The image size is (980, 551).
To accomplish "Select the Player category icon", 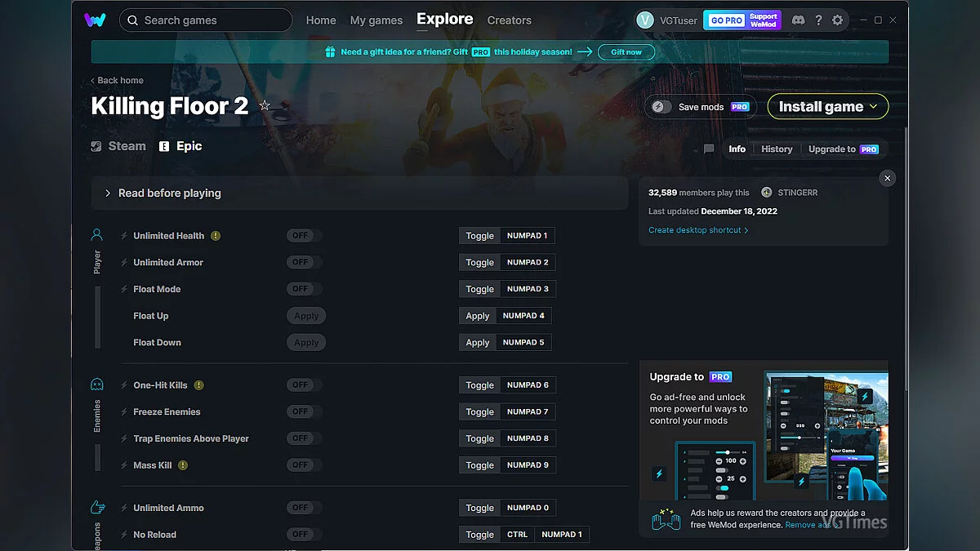I will point(97,235).
